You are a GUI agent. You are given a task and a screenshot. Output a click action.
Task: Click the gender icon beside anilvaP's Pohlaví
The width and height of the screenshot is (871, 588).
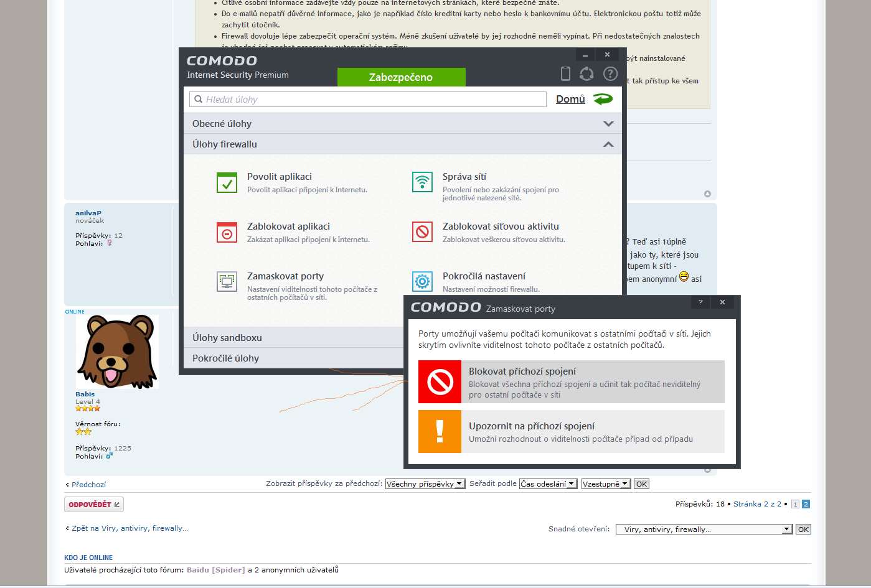109,243
